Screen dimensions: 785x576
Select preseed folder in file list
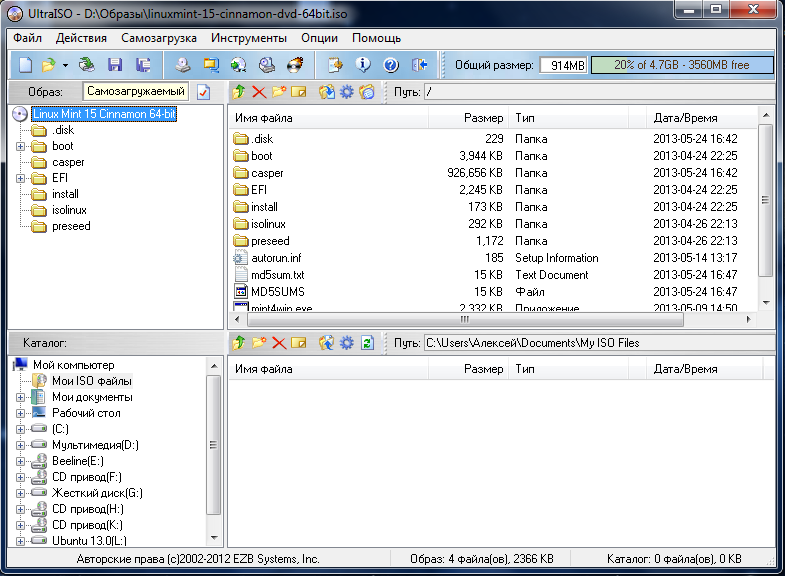[270, 241]
